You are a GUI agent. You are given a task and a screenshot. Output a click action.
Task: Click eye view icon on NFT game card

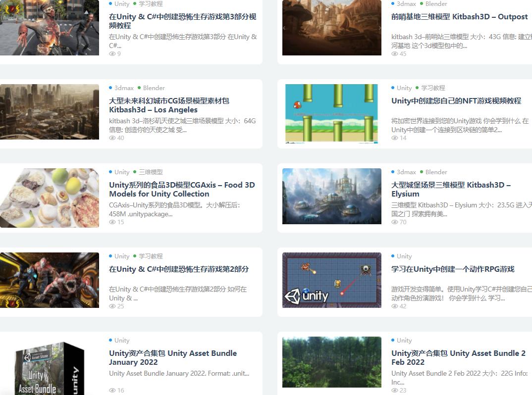(395, 138)
